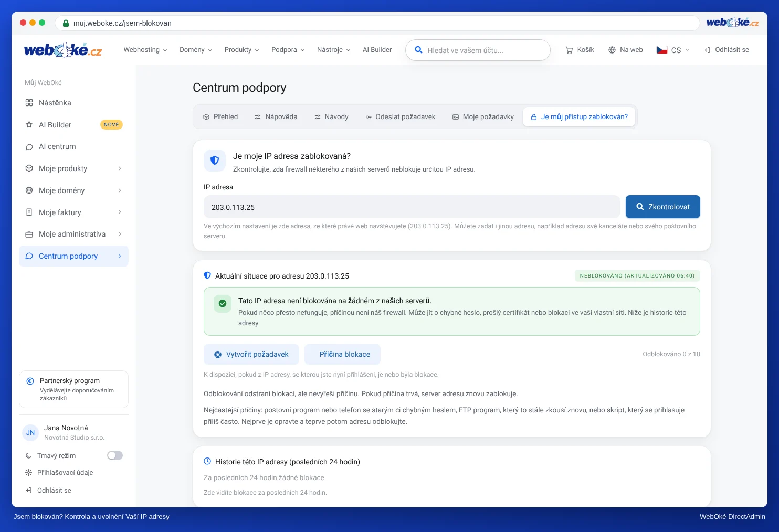Open the shopping cart icon (Košík)
Image resolution: width=779 pixels, height=532 pixels.
pos(569,50)
